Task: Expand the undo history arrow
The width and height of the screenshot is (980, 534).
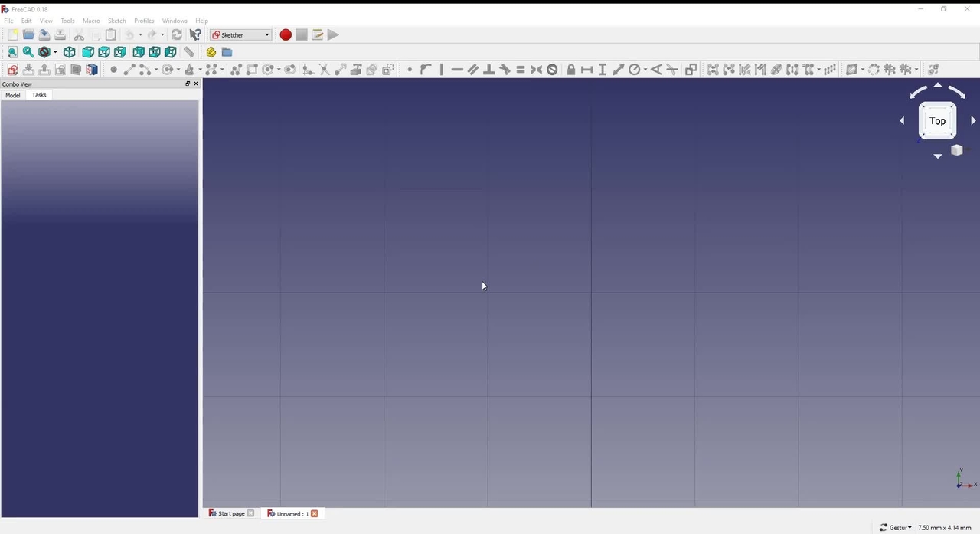Action: (x=140, y=34)
